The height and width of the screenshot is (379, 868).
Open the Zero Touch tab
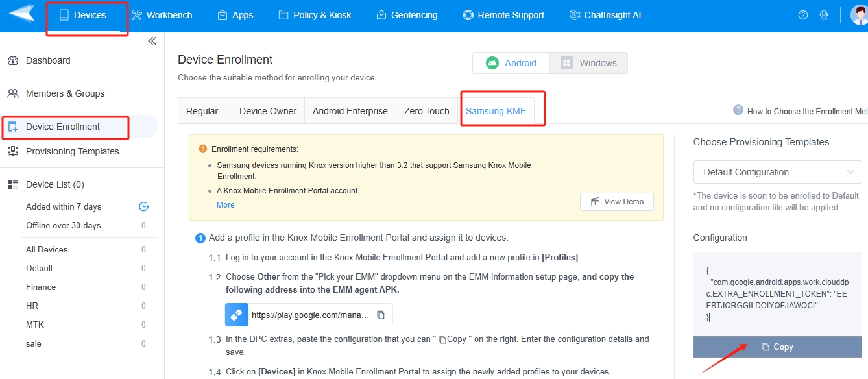(427, 111)
